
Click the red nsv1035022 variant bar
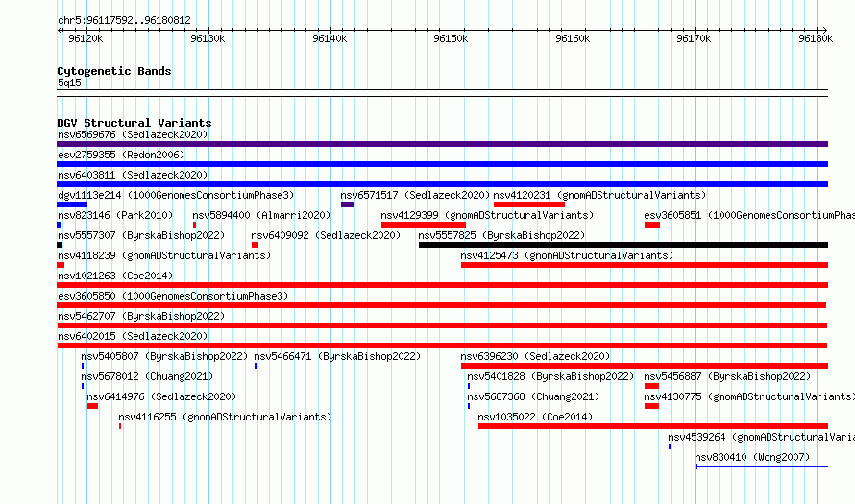[653, 426]
